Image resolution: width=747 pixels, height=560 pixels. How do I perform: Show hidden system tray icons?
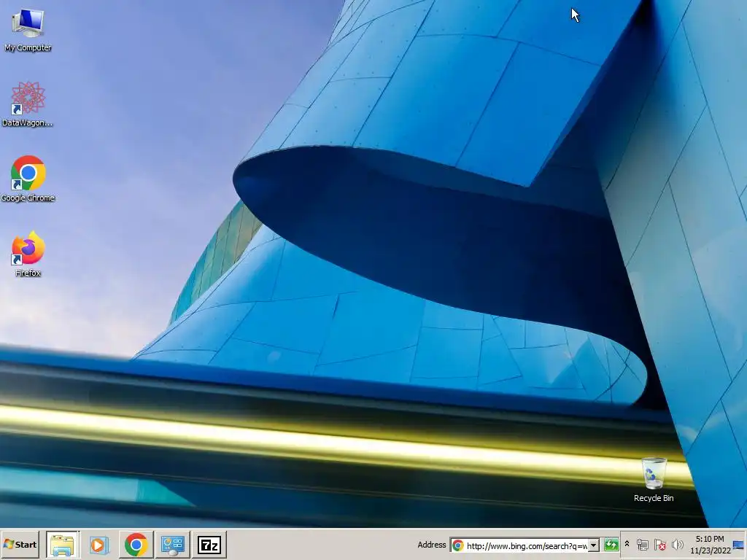(x=627, y=544)
